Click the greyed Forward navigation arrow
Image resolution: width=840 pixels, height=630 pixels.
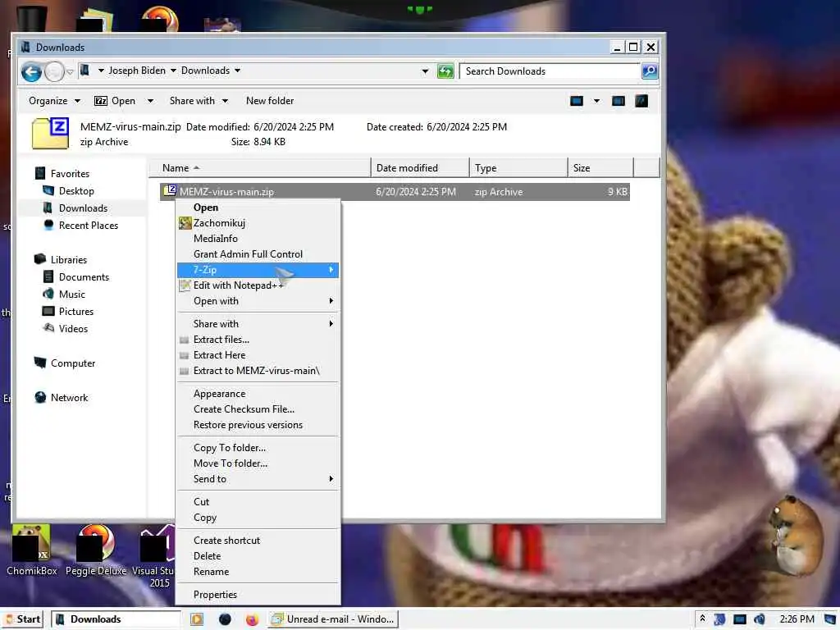tap(54, 71)
